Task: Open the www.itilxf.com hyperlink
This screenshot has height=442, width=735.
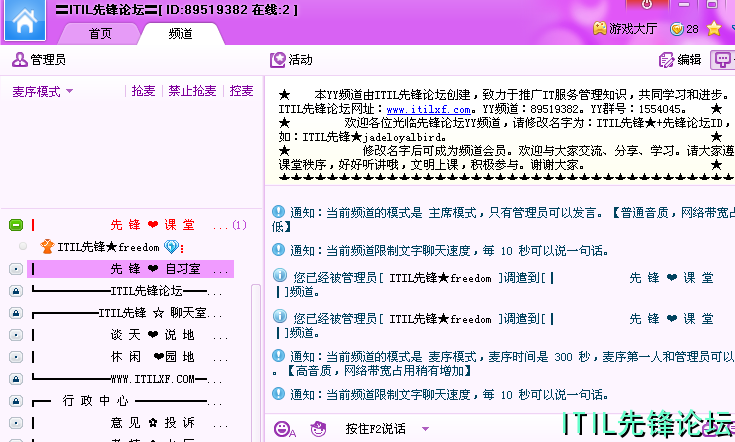Action: pos(428,109)
